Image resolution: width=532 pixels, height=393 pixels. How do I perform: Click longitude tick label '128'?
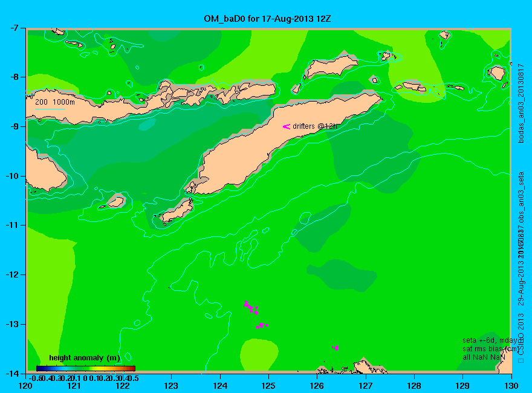click(x=414, y=386)
